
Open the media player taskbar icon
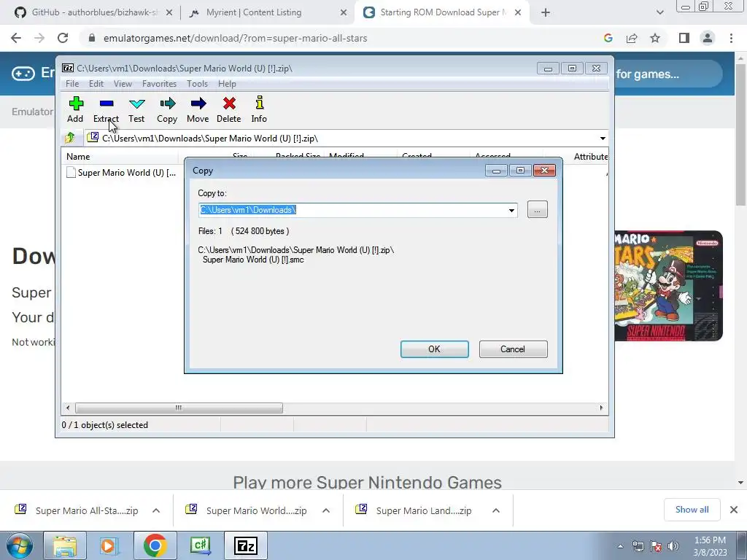[x=109, y=545]
